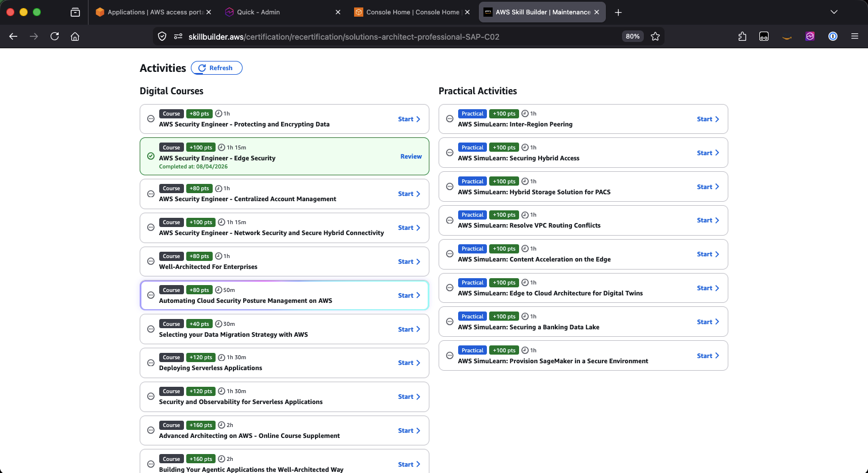This screenshot has height=473, width=868.
Task: Open the Extensions puzzle icon
Action: click(x=742, y=36)
